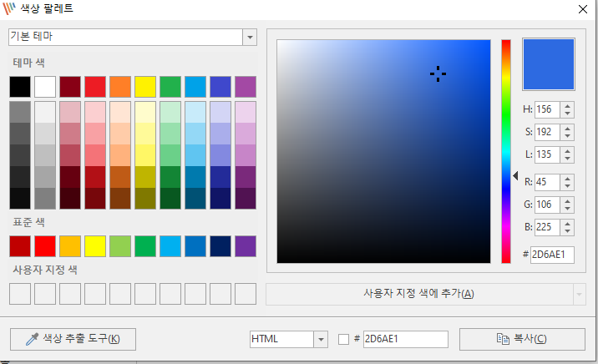Select the dark red standard color swatch
This screenshot has width=598, height=364.
[20, 246]
